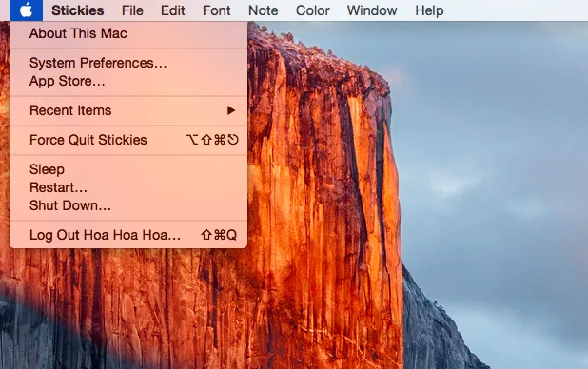Open App Store… from the Apple menu
Image resolution: width=588 pixels, height=369 pixels.
pos(128,81)
